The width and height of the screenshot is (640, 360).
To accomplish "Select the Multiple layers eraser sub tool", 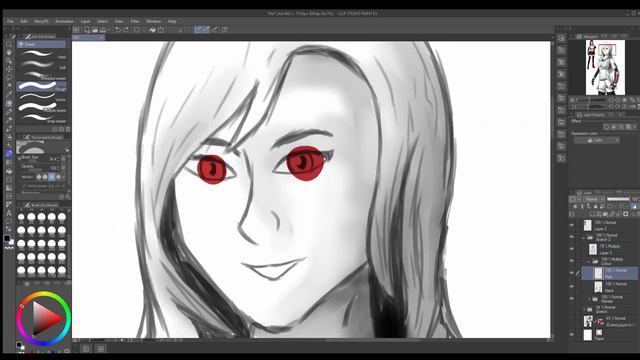I will pyautogui.click(x=41, y=107).
